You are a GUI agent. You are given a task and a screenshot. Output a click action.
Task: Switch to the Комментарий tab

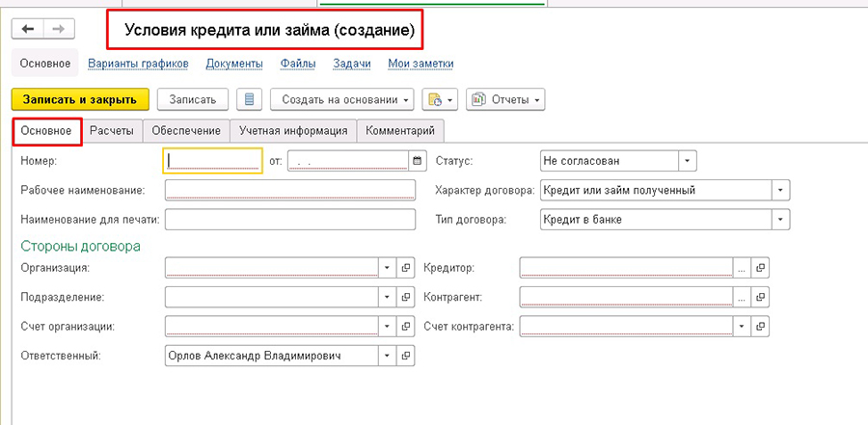(x=400, y=131)
